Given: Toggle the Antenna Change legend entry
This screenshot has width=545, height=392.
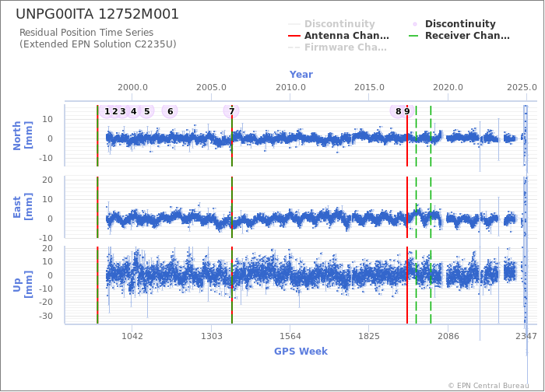Looking at the screenshot, I should [x=339, y=36].
